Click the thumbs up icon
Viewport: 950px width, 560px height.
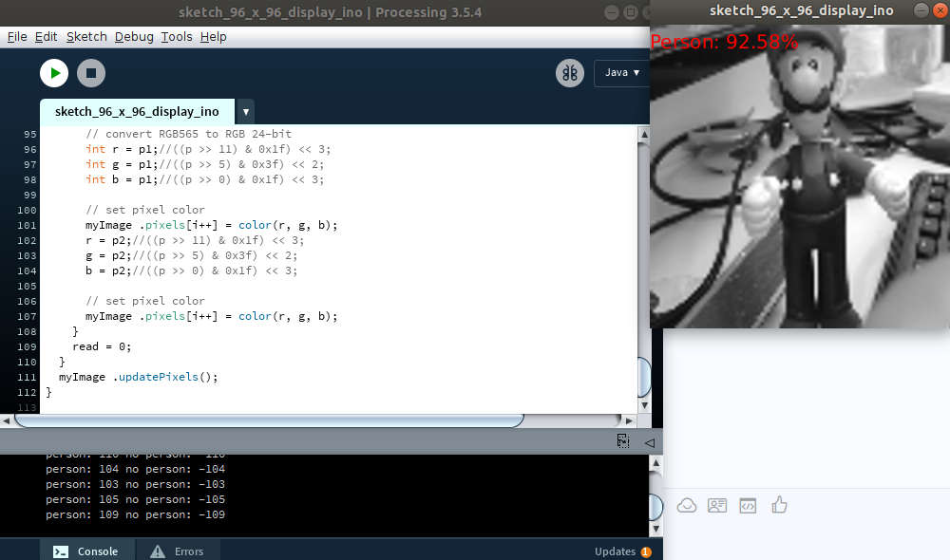(x=779, y=504)
